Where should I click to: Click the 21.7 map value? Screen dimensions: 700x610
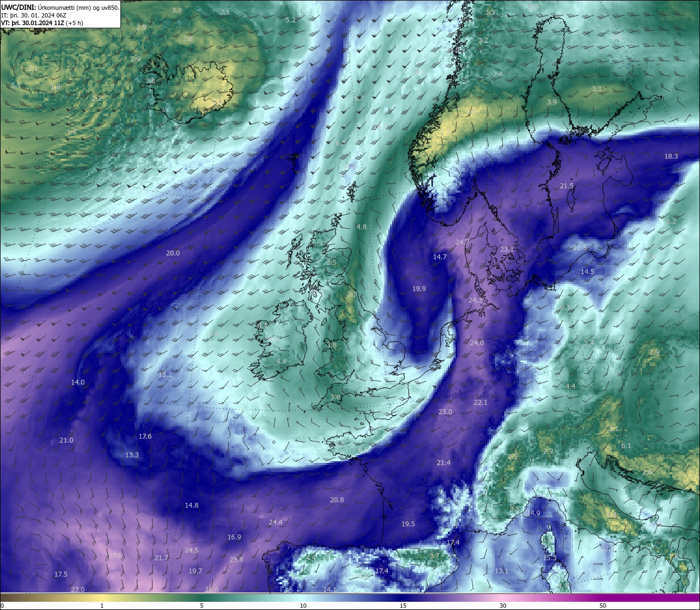pos(161,558)
